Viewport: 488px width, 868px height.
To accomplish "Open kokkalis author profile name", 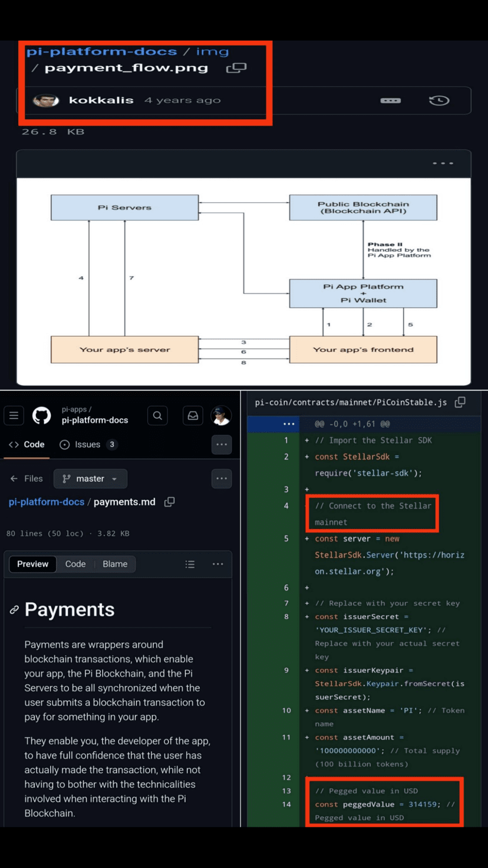I will (x=101, y=100).
